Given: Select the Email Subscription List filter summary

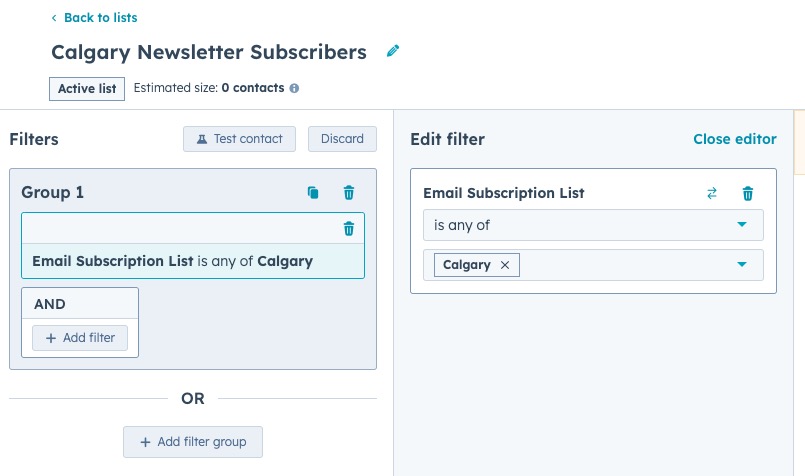Looking at the screenshot, I should click(x=172, y=261).
